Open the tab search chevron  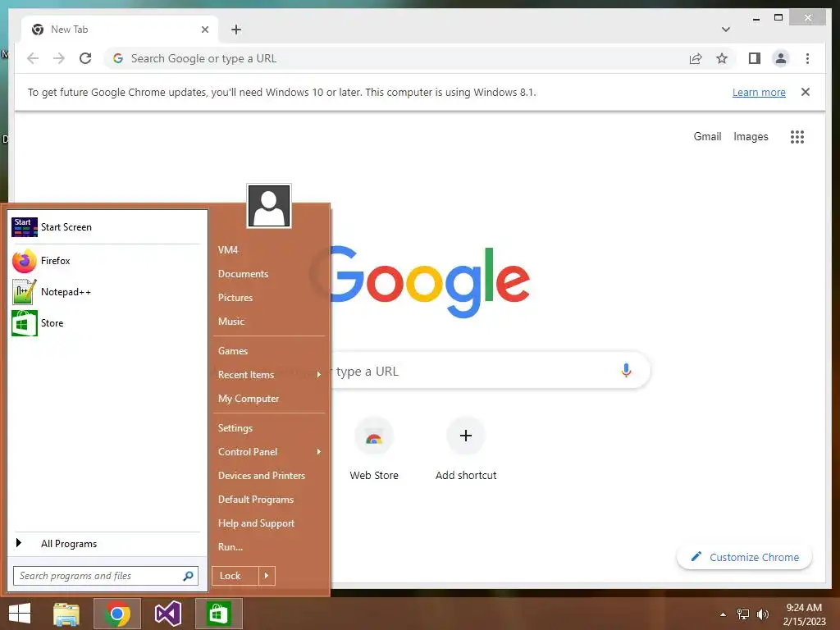click(725, 30)
